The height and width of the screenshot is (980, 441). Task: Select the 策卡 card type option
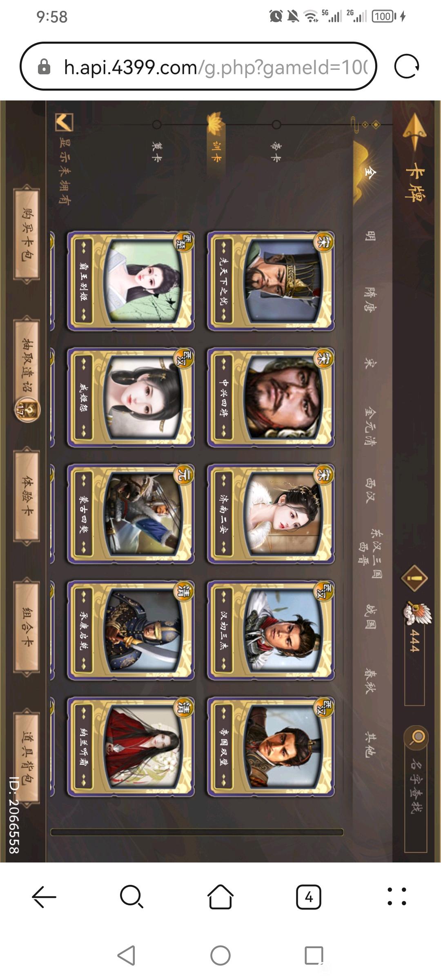click(x=157, y=152)
